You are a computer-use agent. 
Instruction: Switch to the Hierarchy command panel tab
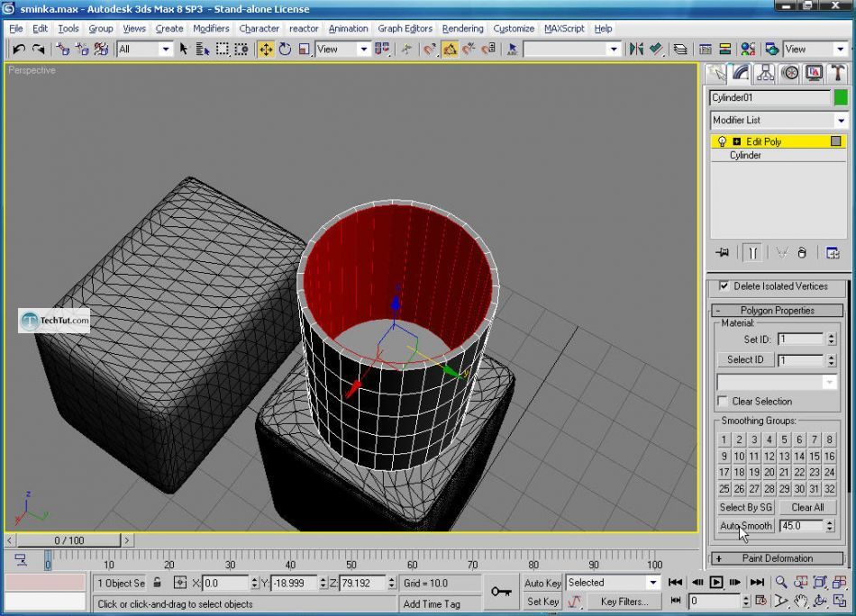765,73
